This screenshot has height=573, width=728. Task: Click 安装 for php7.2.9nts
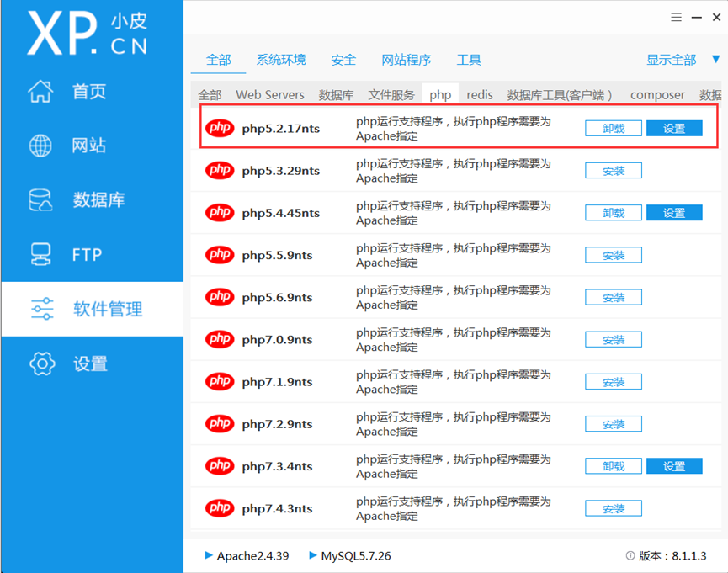[x=614, y=424]
